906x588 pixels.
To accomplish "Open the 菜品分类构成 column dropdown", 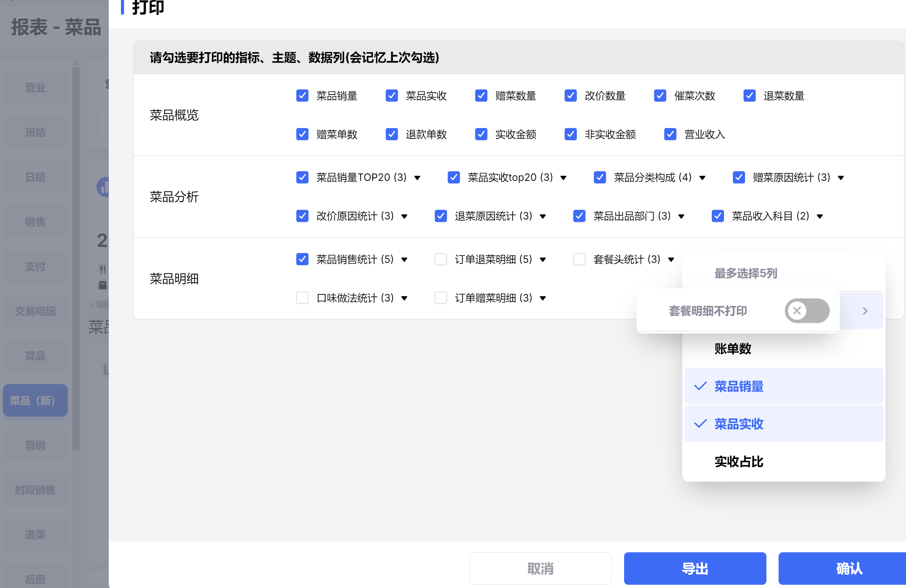I will point(702,178).
